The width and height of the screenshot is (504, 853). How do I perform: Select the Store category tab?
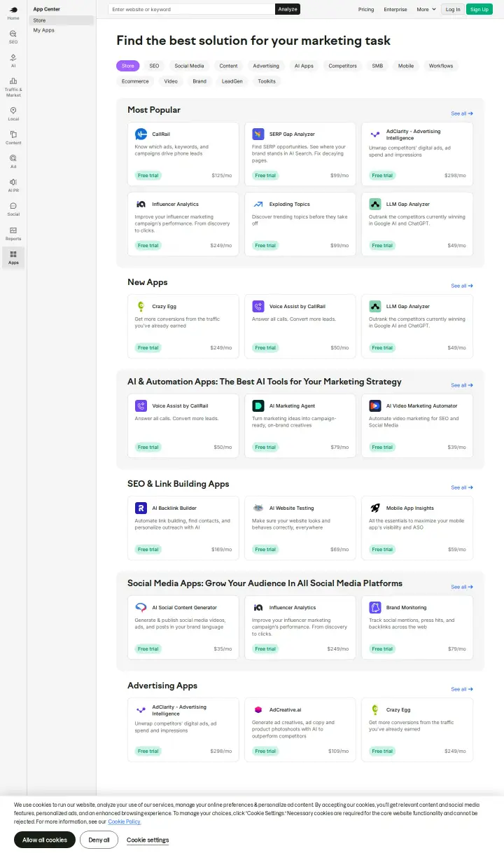click(128, 66)
